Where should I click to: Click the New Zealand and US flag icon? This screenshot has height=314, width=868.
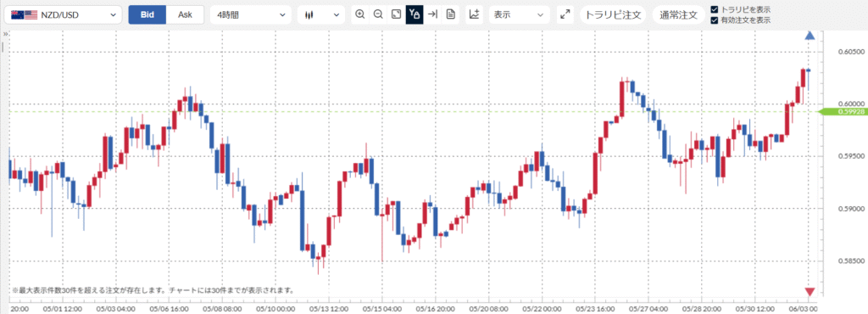tap(24, 15)
